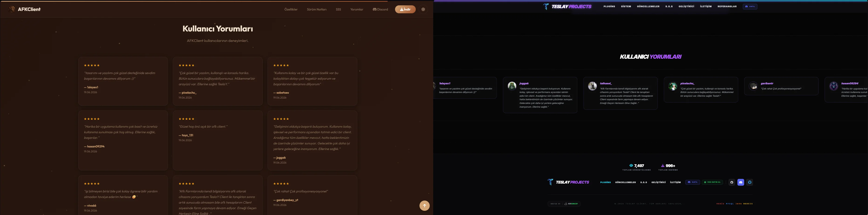Toggle the theme with the sun icon
The height and width of the screenshot is (215, 868).
[423, 10]
